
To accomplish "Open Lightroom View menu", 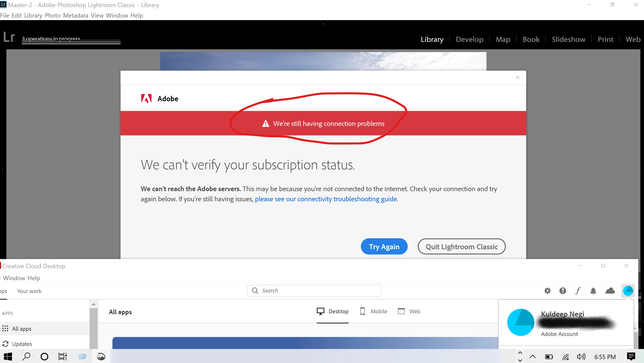I will (97, 16).
